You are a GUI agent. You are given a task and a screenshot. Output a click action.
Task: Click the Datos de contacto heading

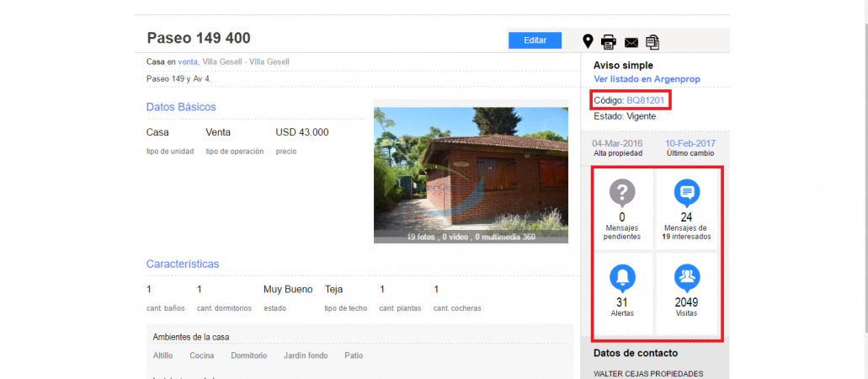(x=636, y=353)
